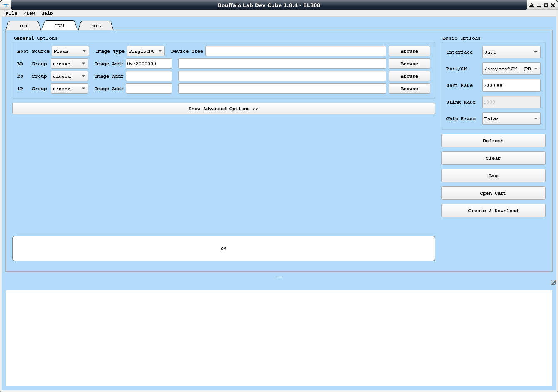This screenshot has height=392, width=558.
Task: Browse for the Device Tree file
Action: click(x=409, y=51)
